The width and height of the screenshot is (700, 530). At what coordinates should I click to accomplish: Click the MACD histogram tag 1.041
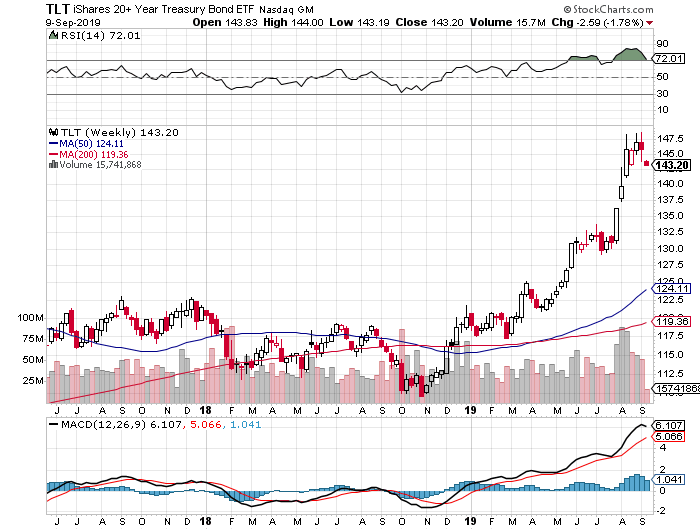[669, 480]
